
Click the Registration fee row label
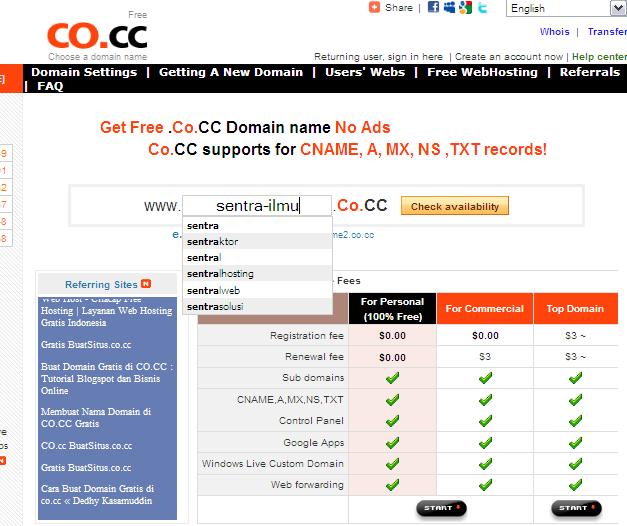(307, 335)
